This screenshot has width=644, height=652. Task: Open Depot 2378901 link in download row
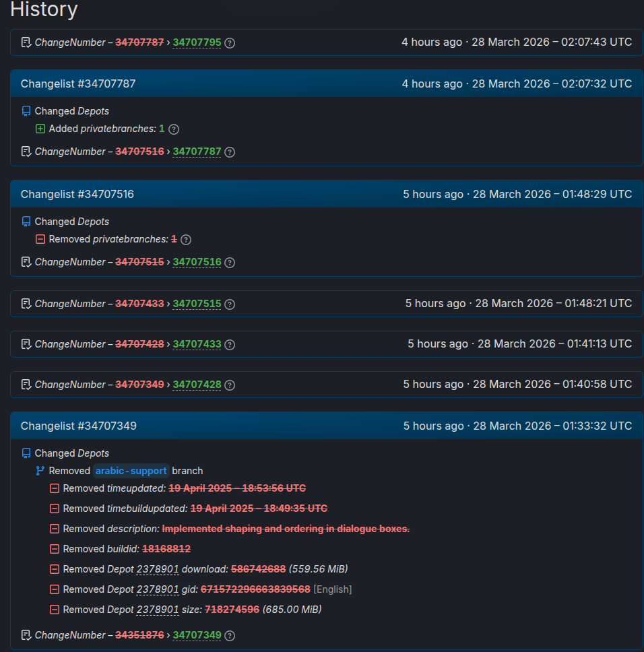pos(158,569)
